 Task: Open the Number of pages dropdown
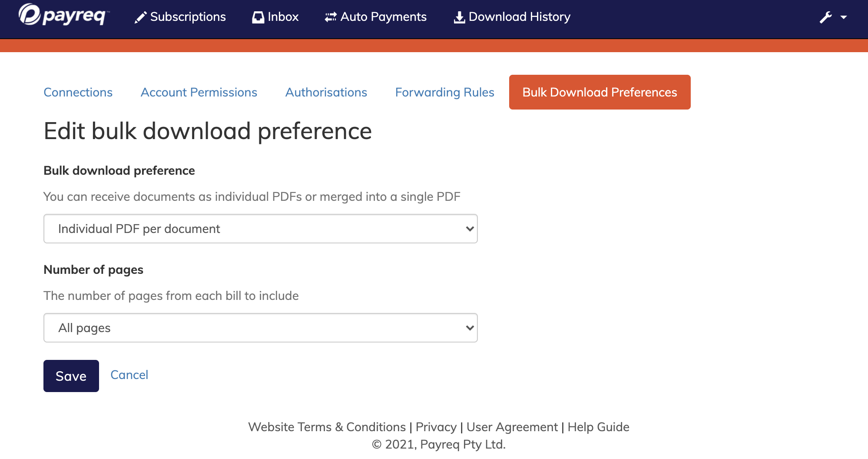[260, 328]
